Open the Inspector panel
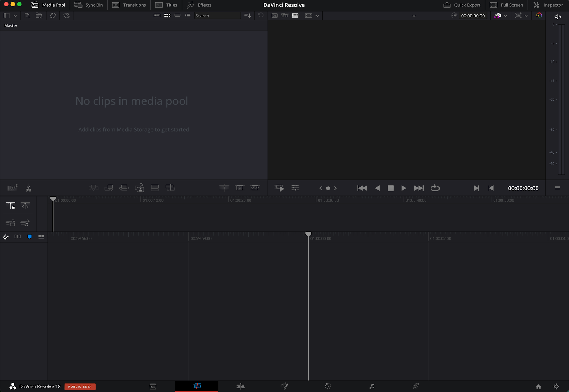This screenshot has height=392, width=569. (548, 5)
